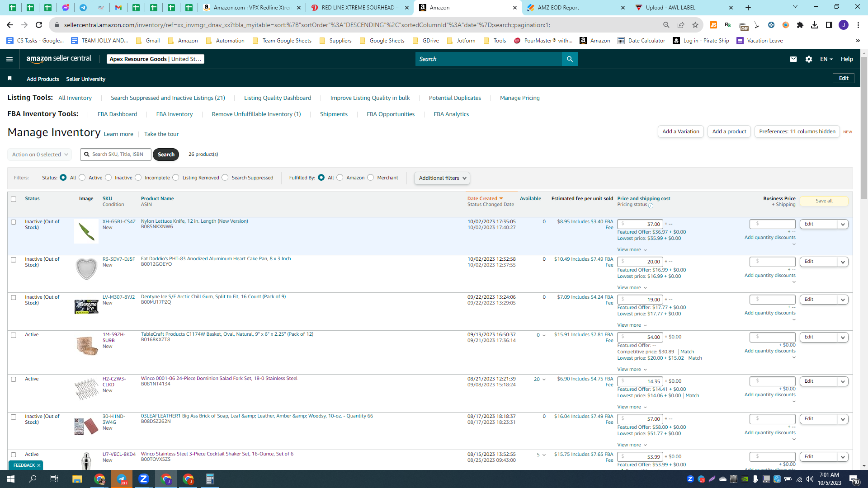The image size is (868, 488).
Task: Filter by Fulfilled By Merchant
Action: (371, 178)
